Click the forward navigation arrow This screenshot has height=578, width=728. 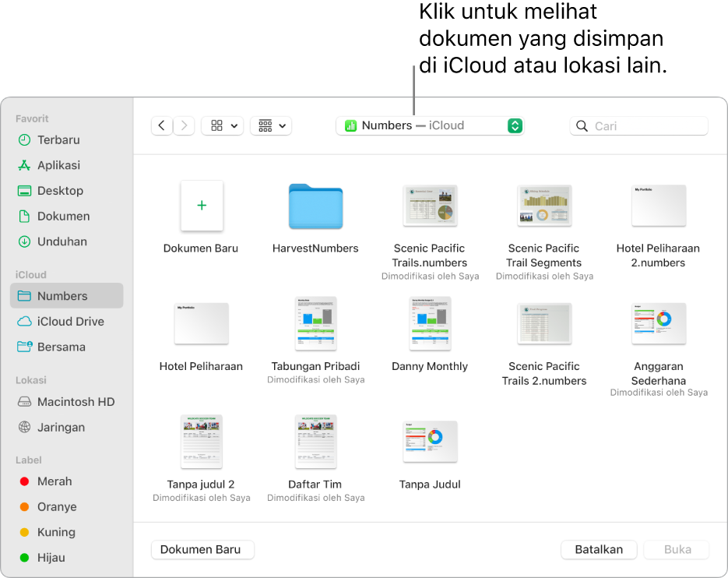(x=185, y=125)
